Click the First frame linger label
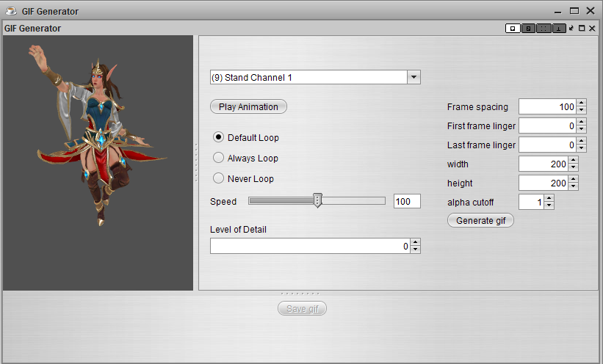 click(481, 125)
